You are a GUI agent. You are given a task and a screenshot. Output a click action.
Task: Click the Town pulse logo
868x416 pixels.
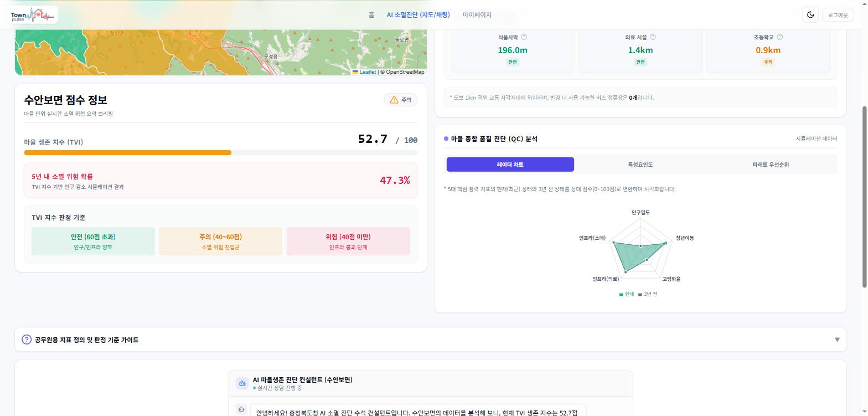tap(33, 15)
